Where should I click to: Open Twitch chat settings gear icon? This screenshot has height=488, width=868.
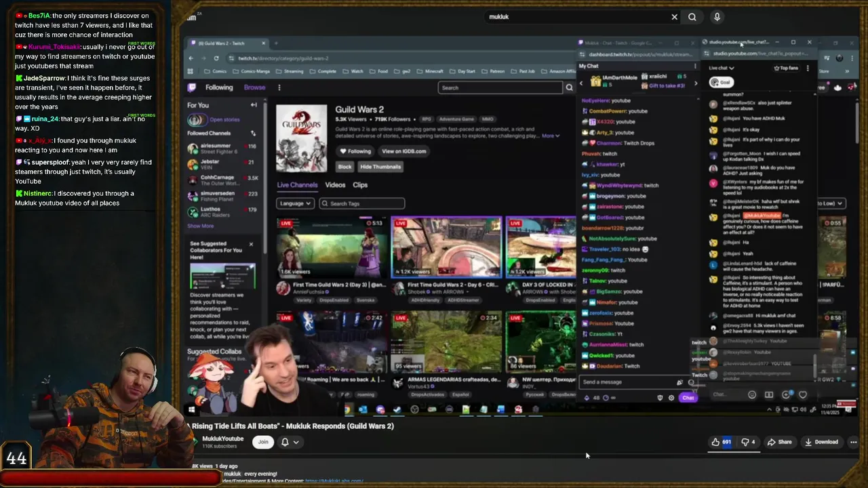click(671, 398)
